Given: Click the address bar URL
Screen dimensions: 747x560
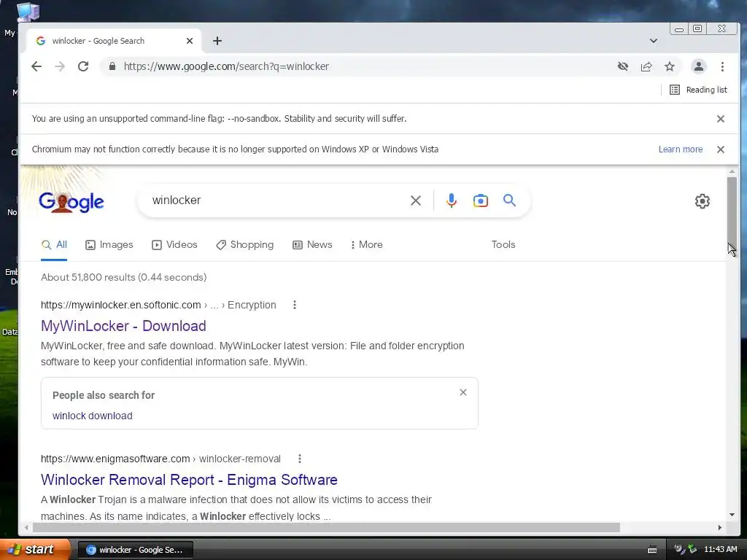Looking at the screenshot, I should click(226, 66).
